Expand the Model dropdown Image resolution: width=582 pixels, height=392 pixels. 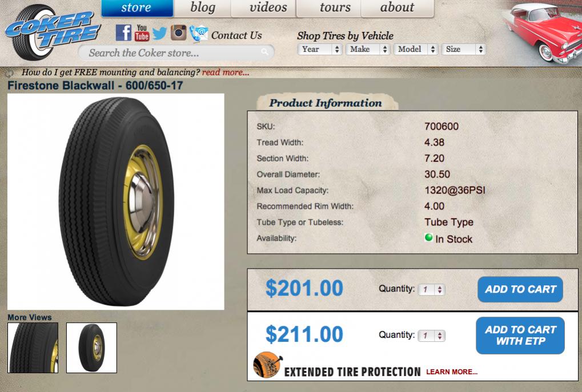[416, 49]
